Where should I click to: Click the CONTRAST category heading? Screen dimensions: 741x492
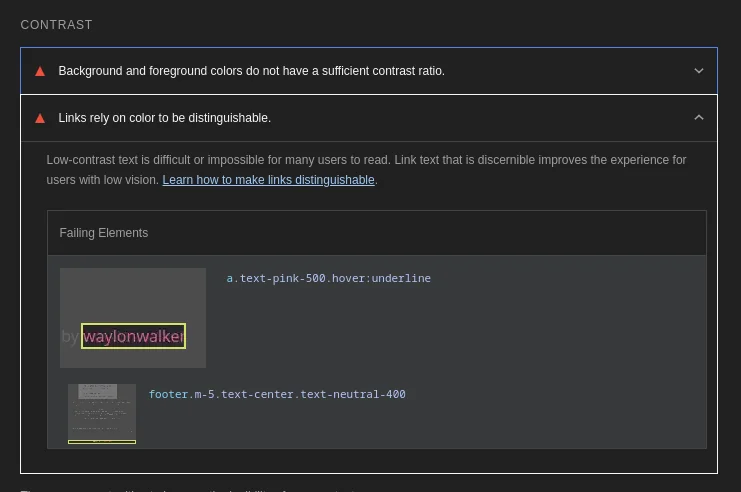(x=56, y=24)
